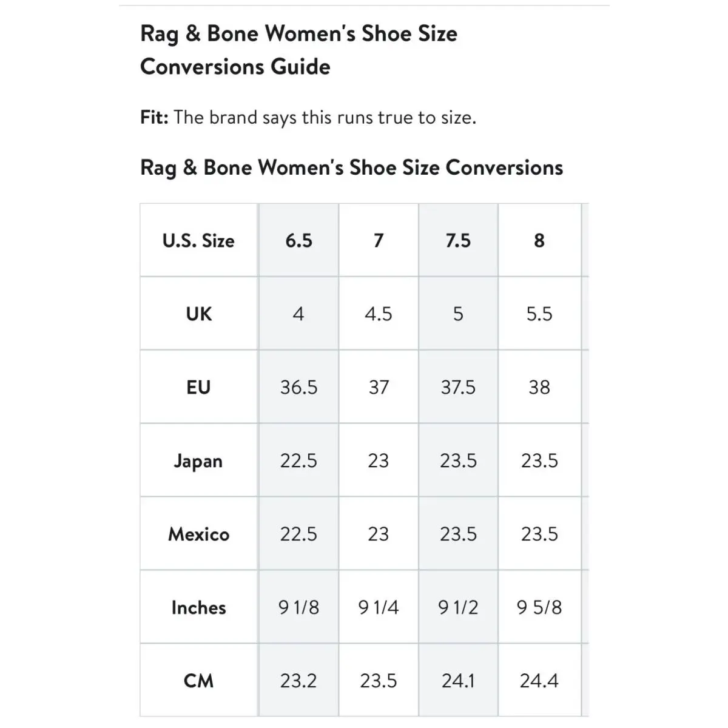Click the Women's Shoe Size Conversions subheading
The height and width of the screenshot is (728, 728).
coord(352,167)
